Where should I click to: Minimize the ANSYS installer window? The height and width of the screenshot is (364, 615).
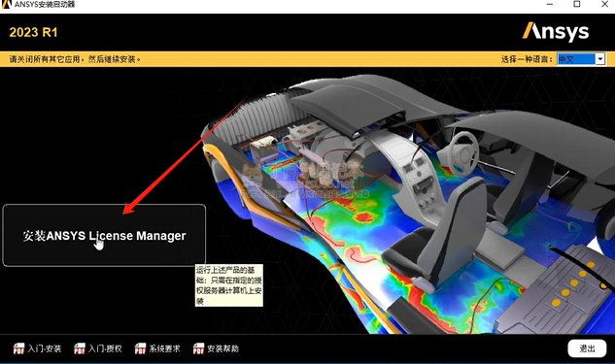click(x=550, y=4)
